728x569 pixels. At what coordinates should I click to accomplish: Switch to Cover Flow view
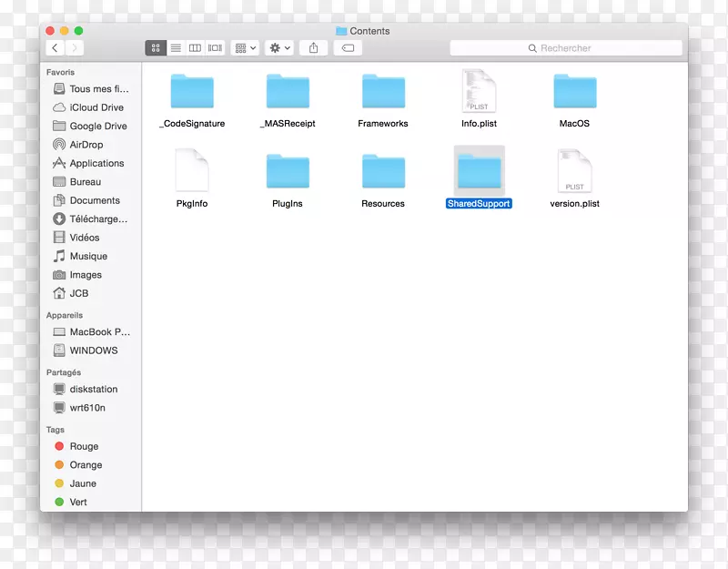point(214,47)
